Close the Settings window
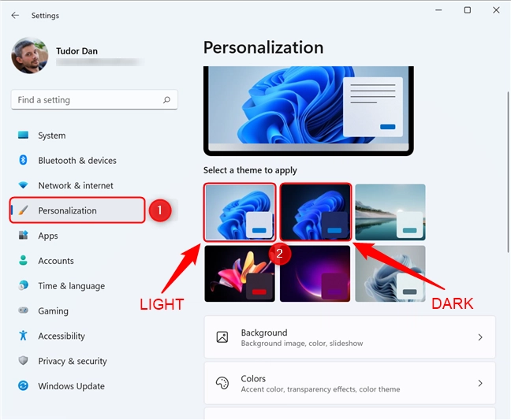Image resolution: width=511 pixels, height=420 pixels. (x=496, y=10)
